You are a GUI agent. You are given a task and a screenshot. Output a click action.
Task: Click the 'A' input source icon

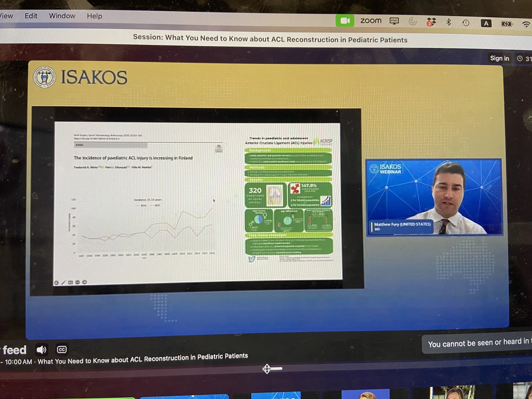(x=486, y=23)
